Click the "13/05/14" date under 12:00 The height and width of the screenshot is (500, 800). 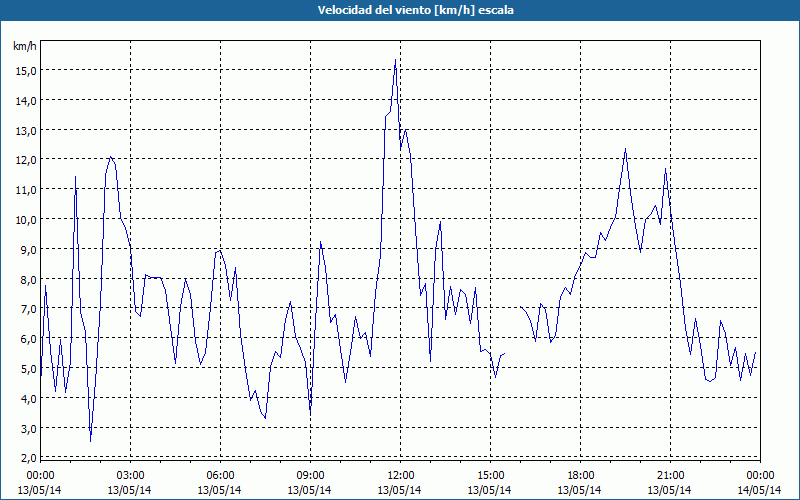tap(399, 490)
